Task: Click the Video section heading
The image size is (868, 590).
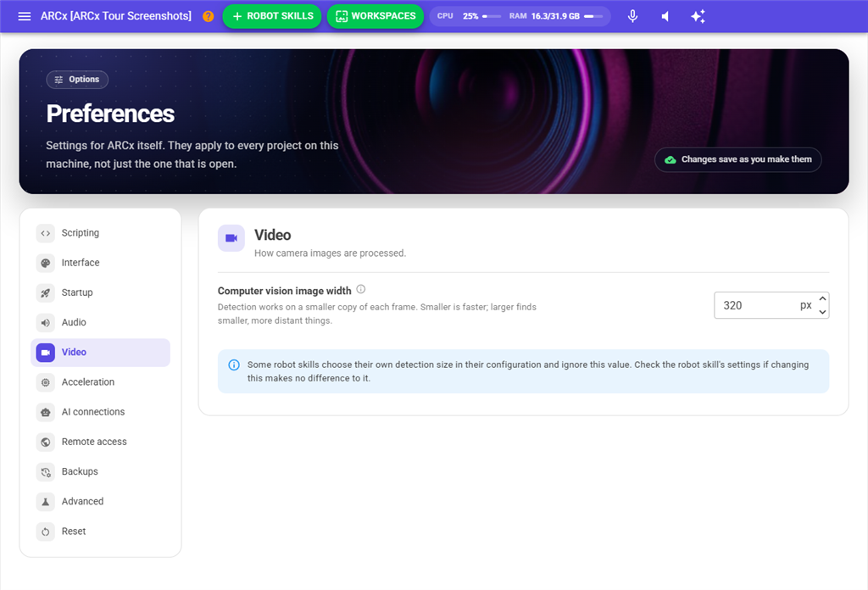Action: 272,235
